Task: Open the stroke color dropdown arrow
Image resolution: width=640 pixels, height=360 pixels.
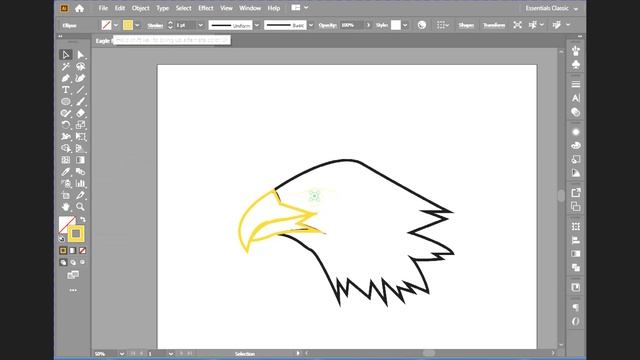Action: pyautogui.click(x=137, y=25)
